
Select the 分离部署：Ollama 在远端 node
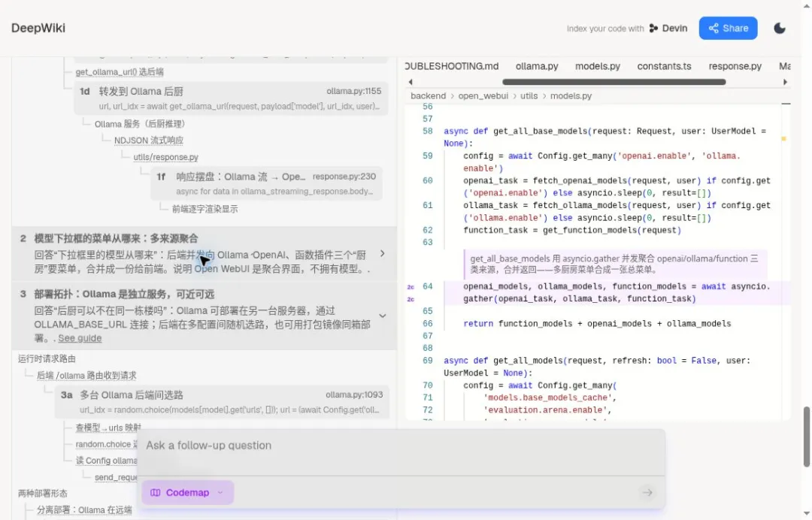pos(84,510)
